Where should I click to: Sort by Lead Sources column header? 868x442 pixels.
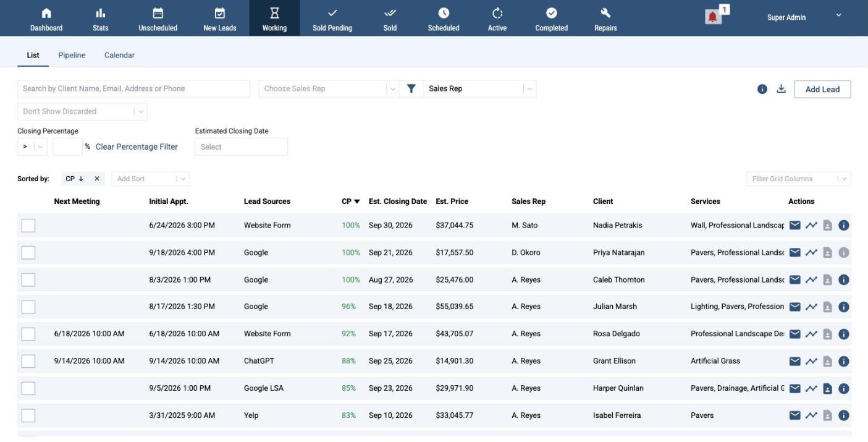pyautogui.click(x=267, y=202)
